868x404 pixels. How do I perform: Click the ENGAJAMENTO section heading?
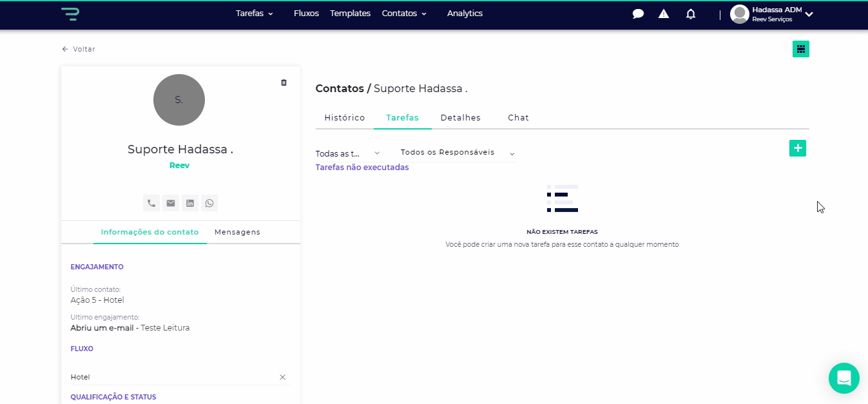(x=97, y=267)
